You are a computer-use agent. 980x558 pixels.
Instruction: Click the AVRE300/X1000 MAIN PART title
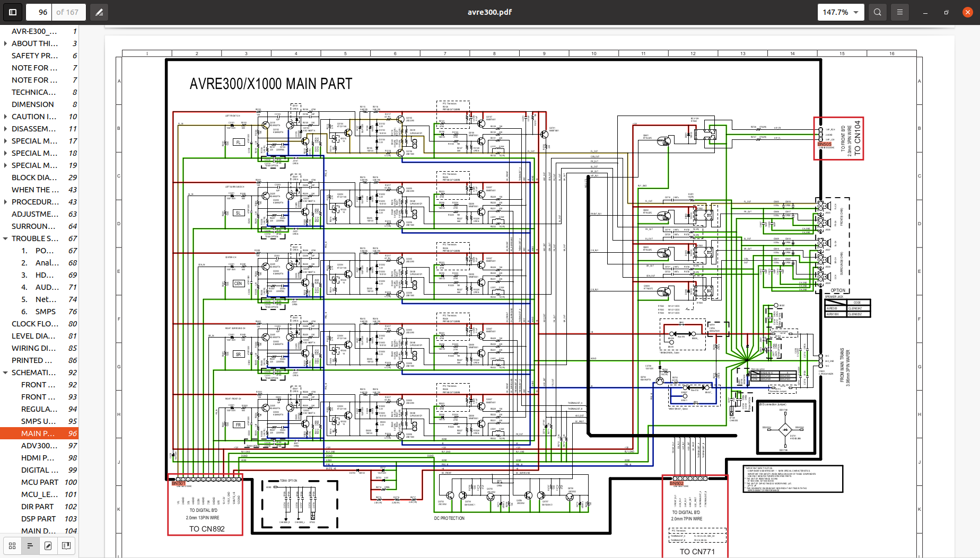pos(271,84)
